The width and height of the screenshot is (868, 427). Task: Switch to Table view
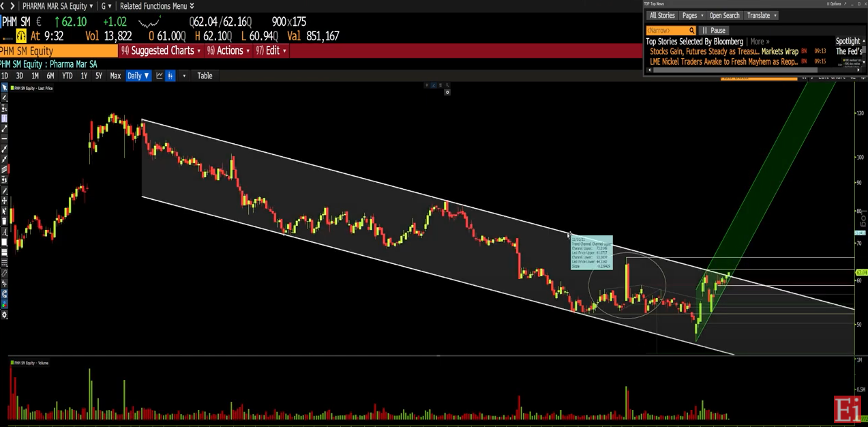(205, 76)
